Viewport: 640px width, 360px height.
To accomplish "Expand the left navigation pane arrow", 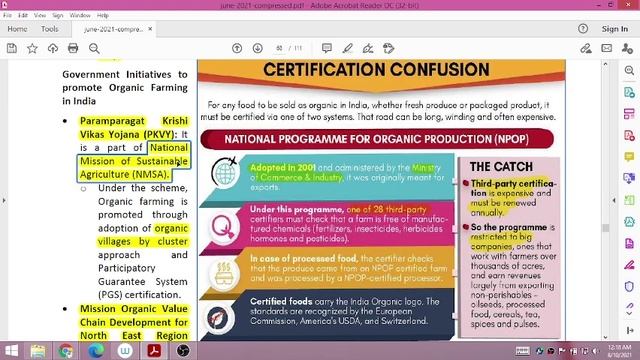I will pyautogui.click(x=4, y=200).
